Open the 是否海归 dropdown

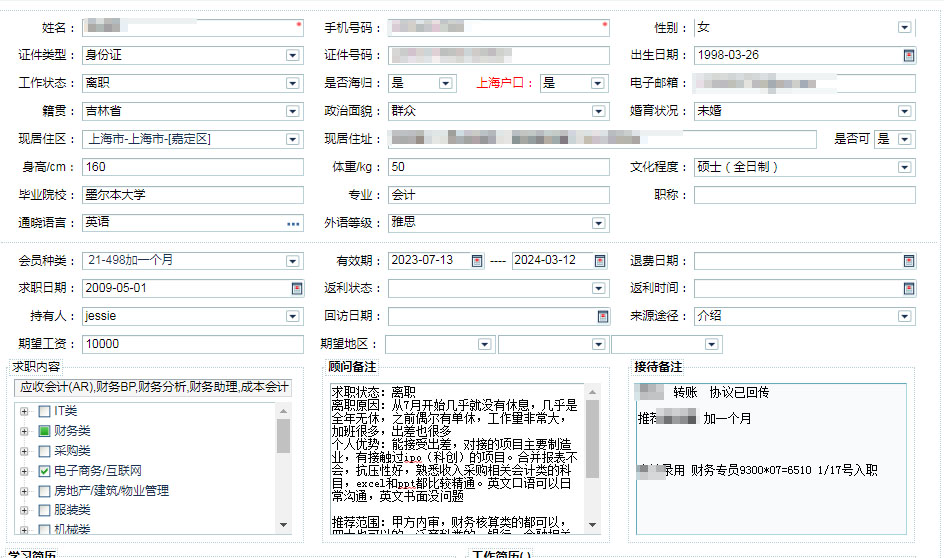(446, 83)
